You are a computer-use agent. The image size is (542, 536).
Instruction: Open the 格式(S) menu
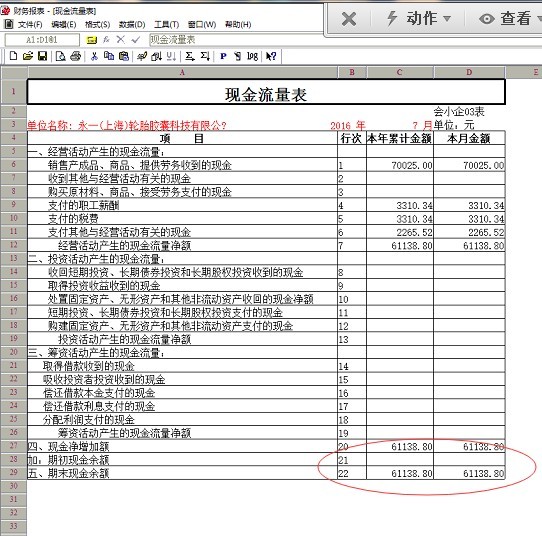(x=97, y=24)
